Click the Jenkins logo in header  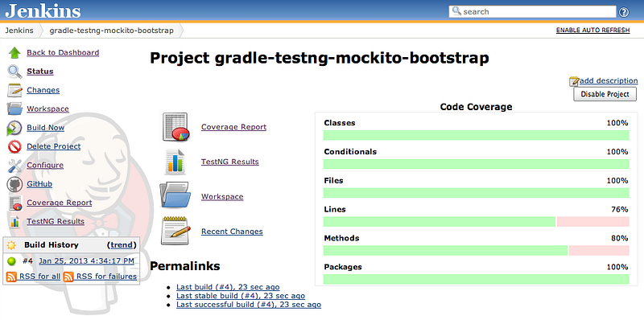[43, 11]
